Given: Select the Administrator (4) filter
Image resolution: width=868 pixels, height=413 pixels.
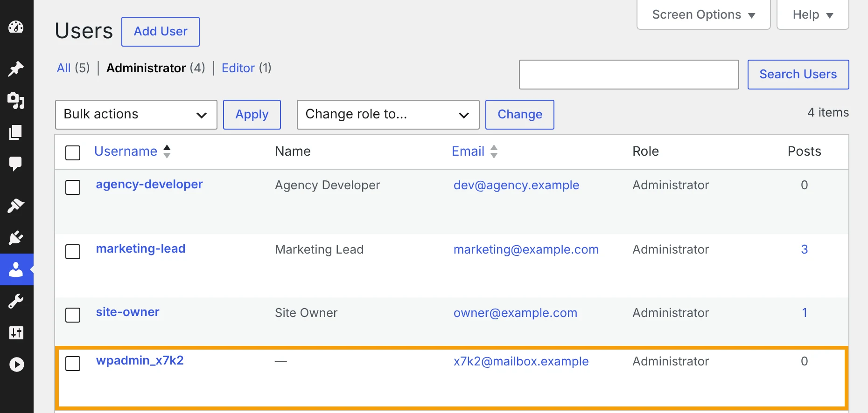Looking at the screenshot, I should [156, 68].
